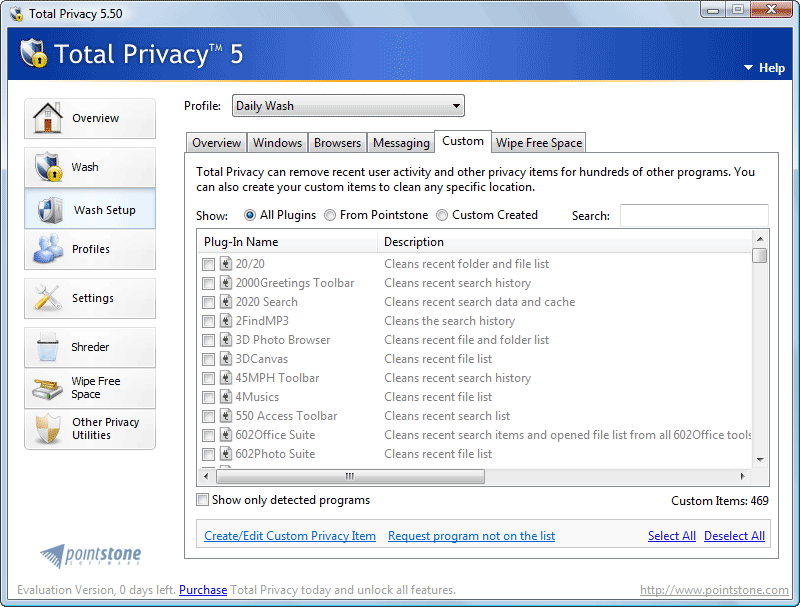Viewport: 800px width, 607px height.
Task: Switch to the Messaging tab
Action: point(401,142)
